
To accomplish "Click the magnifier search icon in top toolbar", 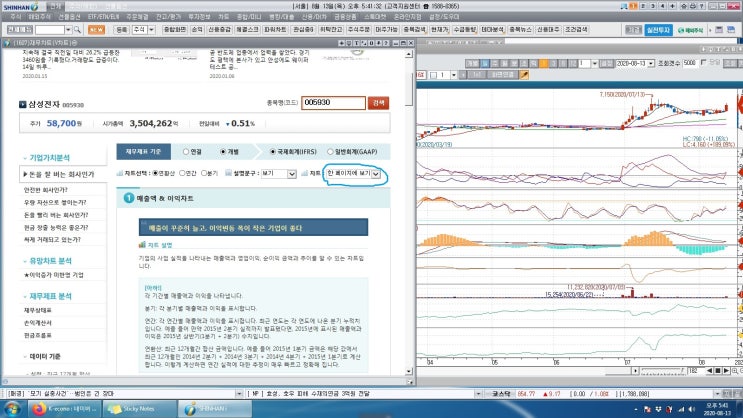I will click(x=77, y=30).
